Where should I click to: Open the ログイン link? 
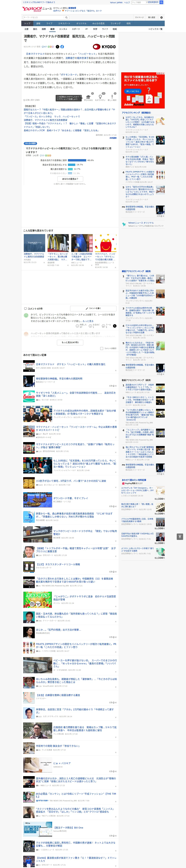[x=57, y=11]
